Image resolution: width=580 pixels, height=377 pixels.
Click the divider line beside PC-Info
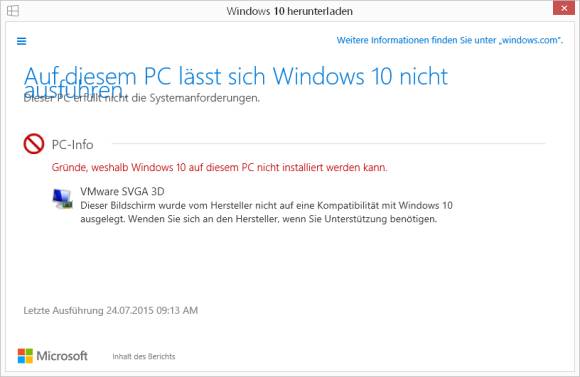328,143
